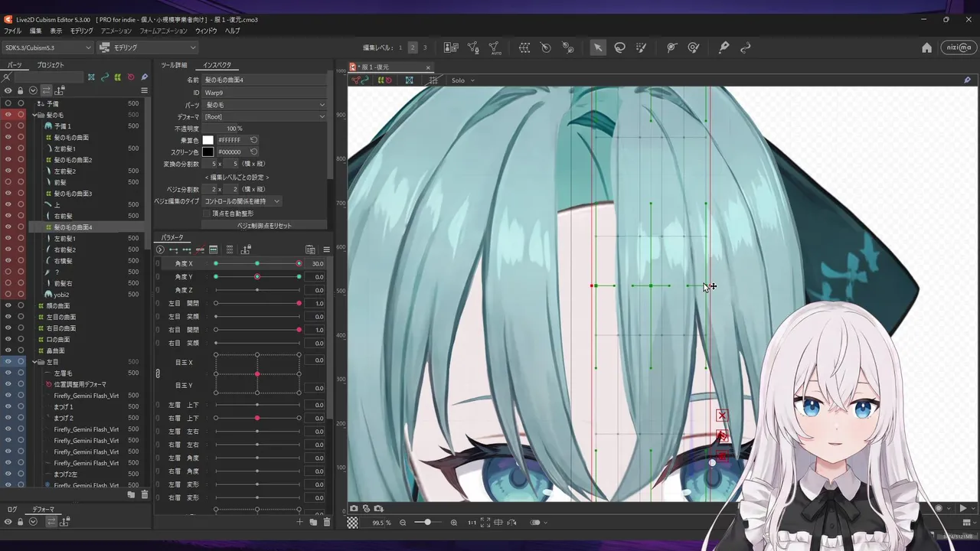Toggle visibility eye of 髪の毛の曲面4 row
This screenshot has height=551, width=980.
coord(8,227)
